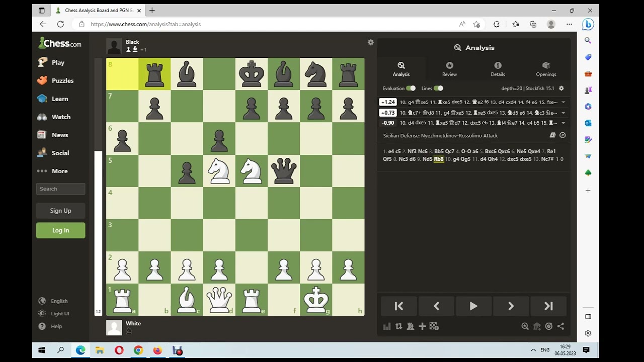
Task: Click the Search field in sidebar
Action: [x=60, y=189]
